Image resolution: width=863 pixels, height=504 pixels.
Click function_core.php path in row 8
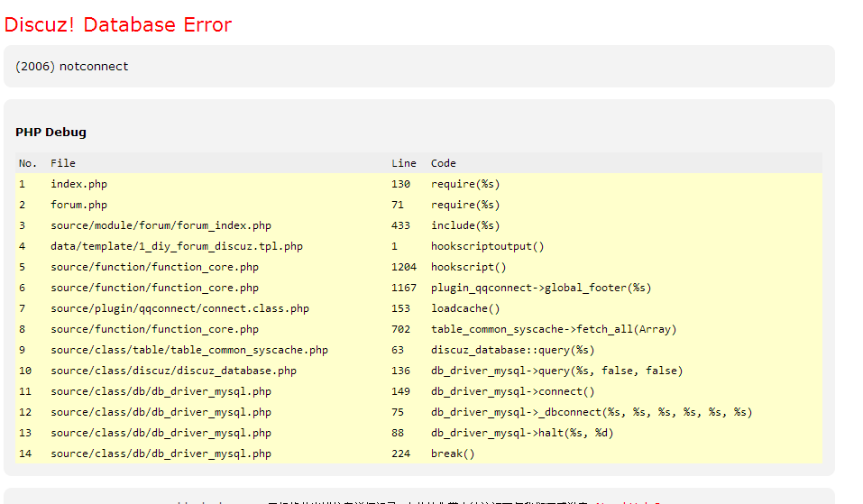[155, 329]
